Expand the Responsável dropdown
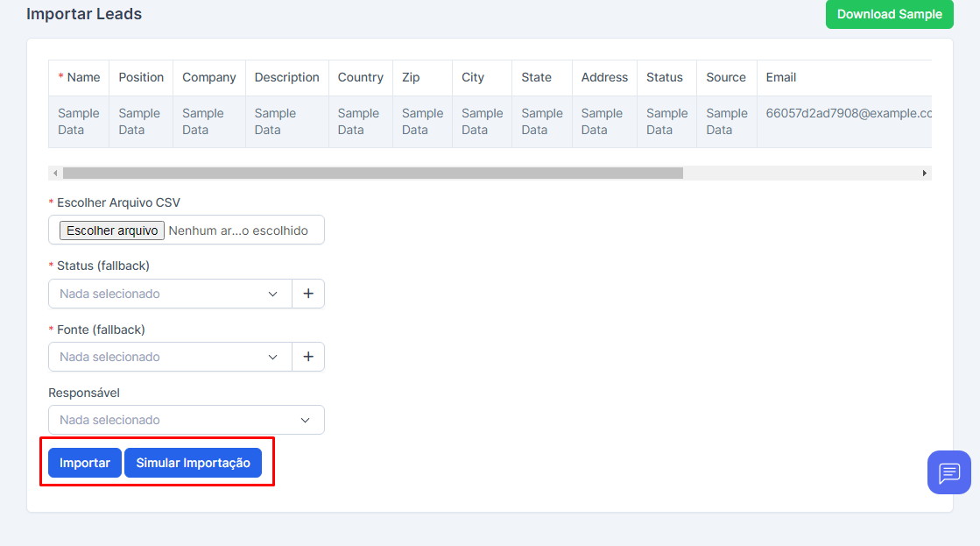 pyautogui.click(x=186, y=420)
